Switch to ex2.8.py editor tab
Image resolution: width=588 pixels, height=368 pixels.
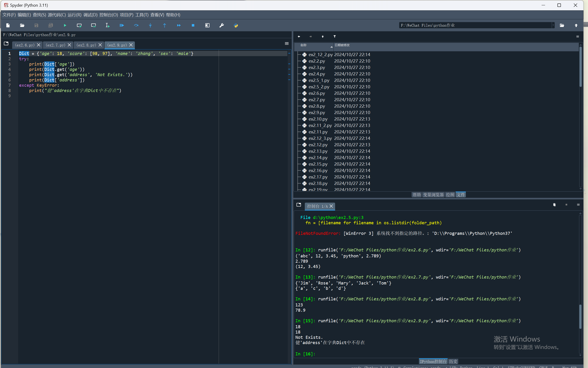(86, 45)
